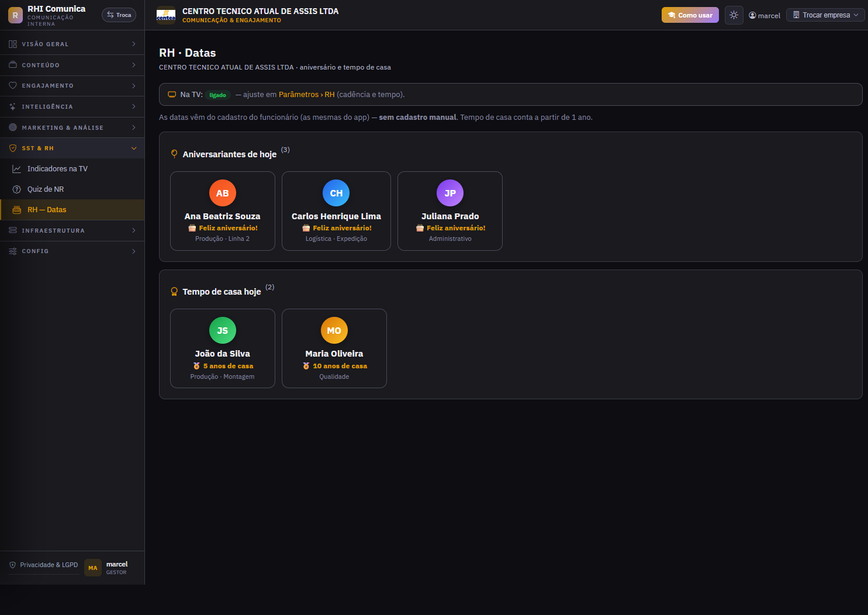Image resolution: width=868 pixels, height=615 pixels.
Task: Open Privacidade & LGPD link
Action: coord(44,565)
